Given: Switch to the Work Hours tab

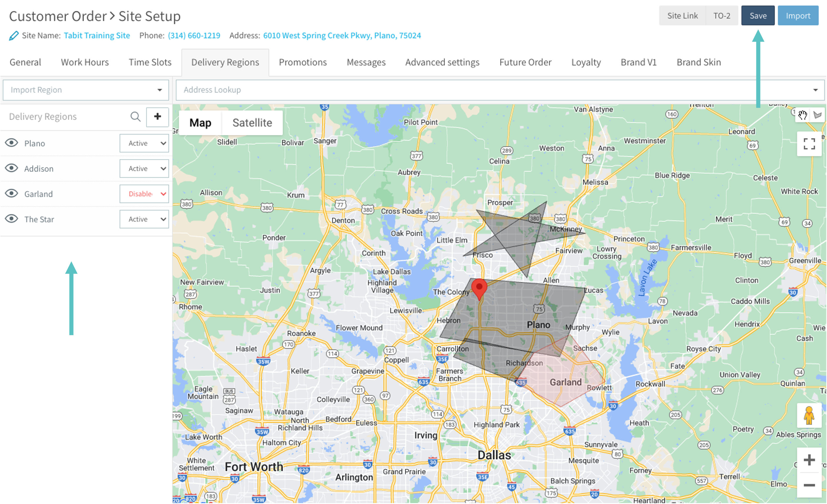Looking at the screenshot, I should point(84,62).
